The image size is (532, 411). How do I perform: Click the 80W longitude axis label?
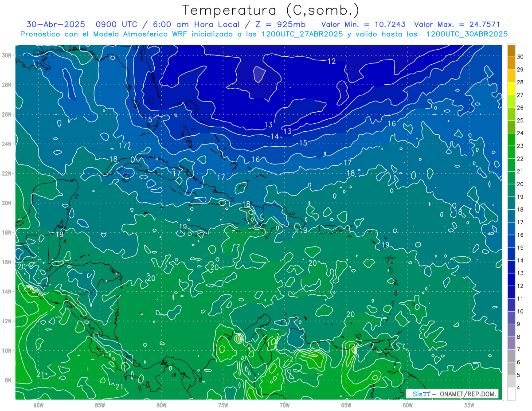pos(161,405)
